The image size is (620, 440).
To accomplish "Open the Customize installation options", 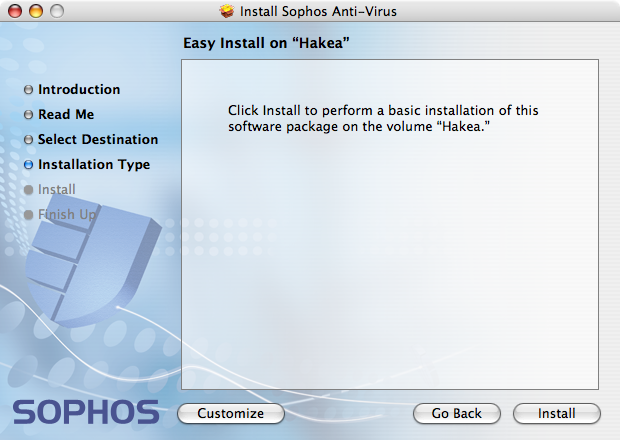I will click(x=231, y=414).
